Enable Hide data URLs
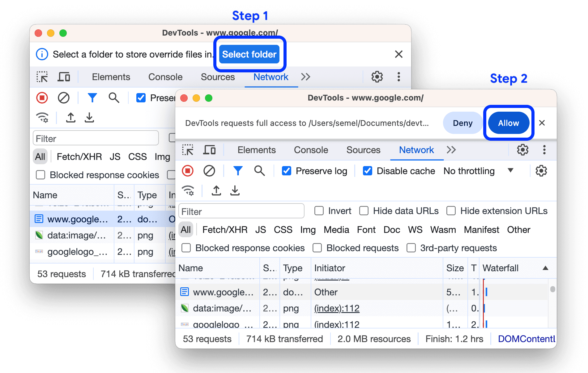588x373 pixels. (363, 211)
